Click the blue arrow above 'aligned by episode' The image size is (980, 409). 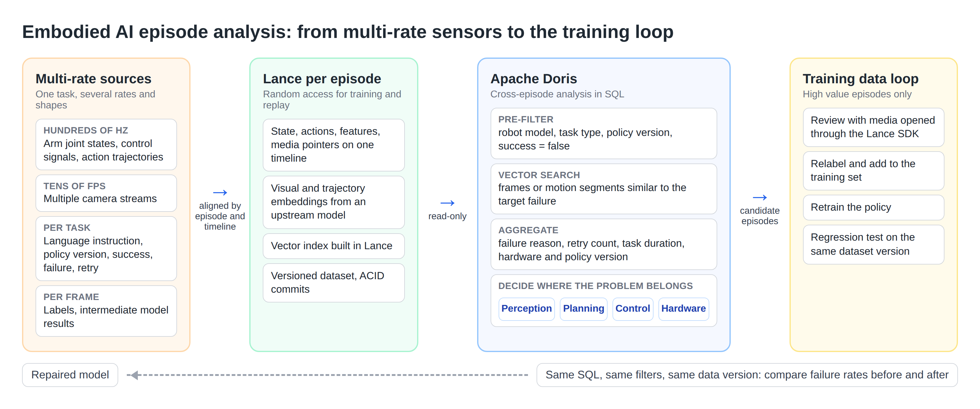[x=220, y=193]
